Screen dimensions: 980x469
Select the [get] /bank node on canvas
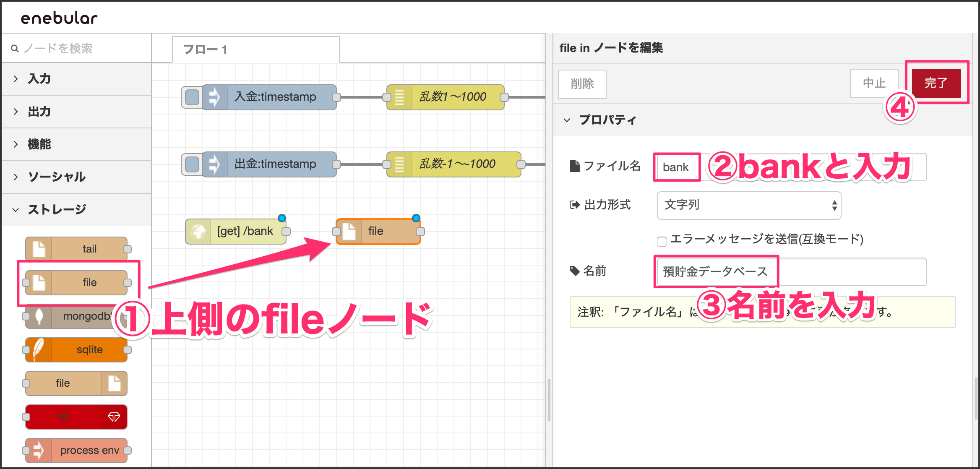click(236, 232)
